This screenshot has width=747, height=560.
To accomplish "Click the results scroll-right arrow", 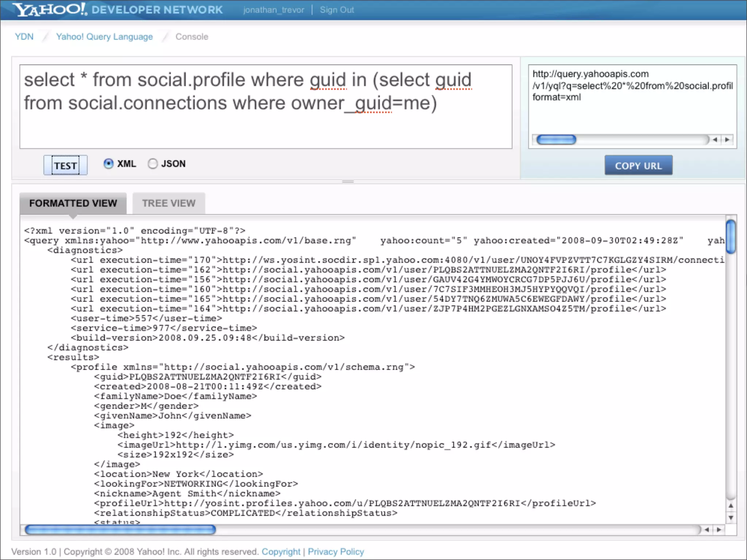I will coord(719,530).
